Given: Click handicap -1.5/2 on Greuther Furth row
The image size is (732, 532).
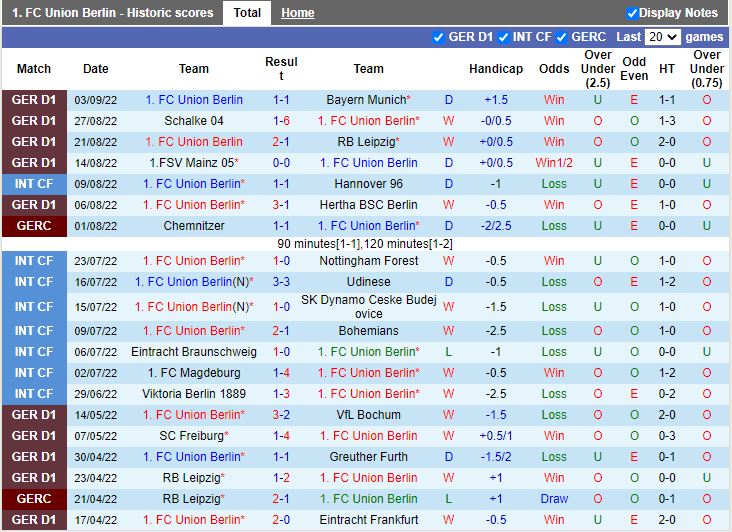Looking at the screenshot, I should pos(496,457).
